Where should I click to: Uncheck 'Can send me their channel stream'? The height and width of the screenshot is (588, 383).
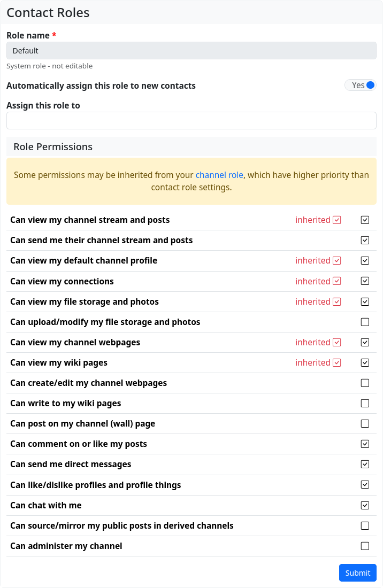click(365, 241)
